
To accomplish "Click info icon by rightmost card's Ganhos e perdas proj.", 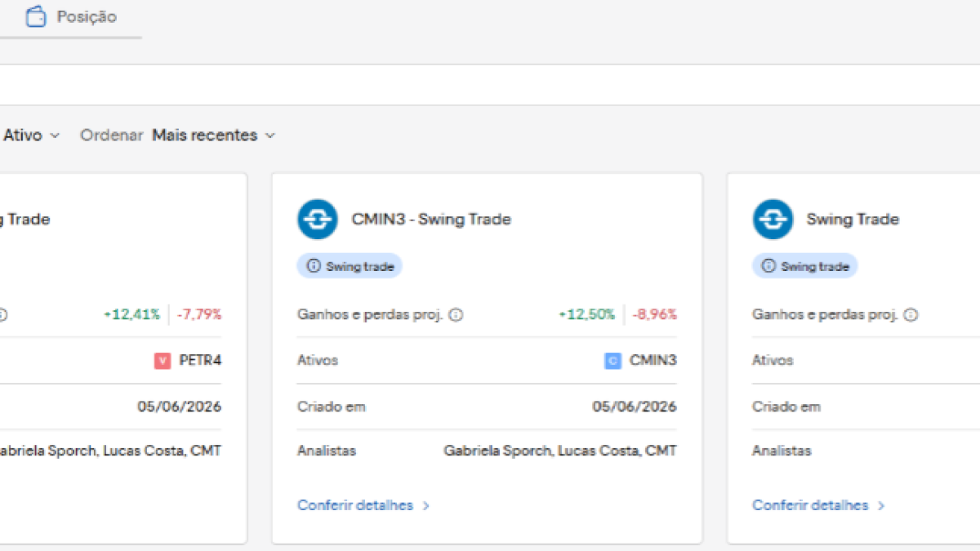I will coord(911,314).
